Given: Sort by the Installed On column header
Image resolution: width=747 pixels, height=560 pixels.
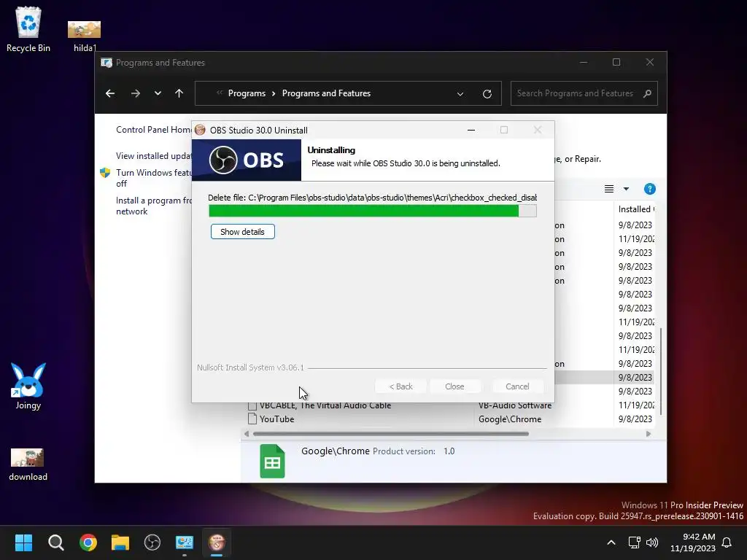Looking at the screenshot, I should (636, 209).
